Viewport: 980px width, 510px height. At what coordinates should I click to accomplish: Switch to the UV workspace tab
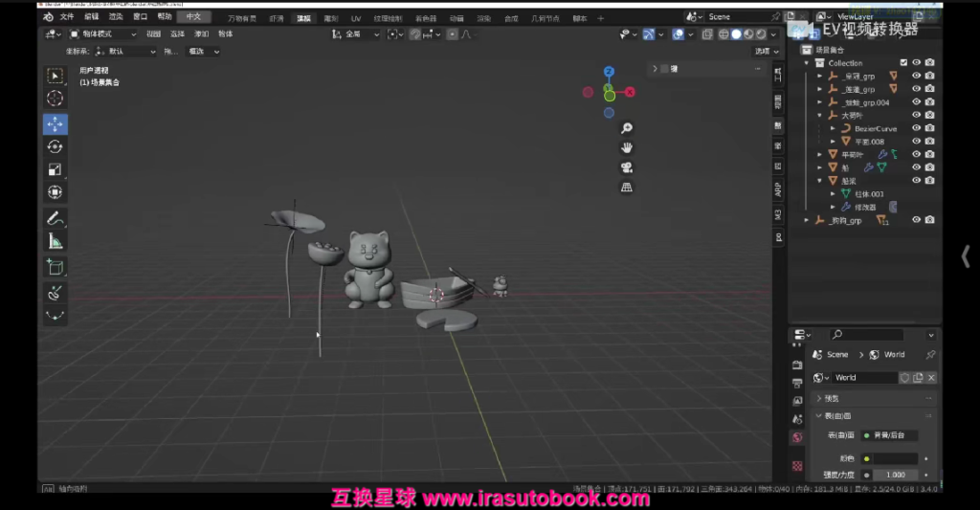tap(356, 19)
